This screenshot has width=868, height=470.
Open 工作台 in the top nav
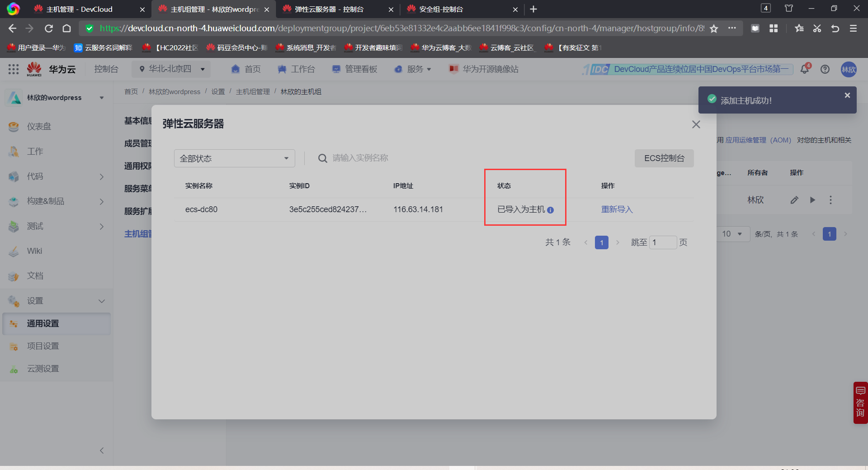point(296,69)
